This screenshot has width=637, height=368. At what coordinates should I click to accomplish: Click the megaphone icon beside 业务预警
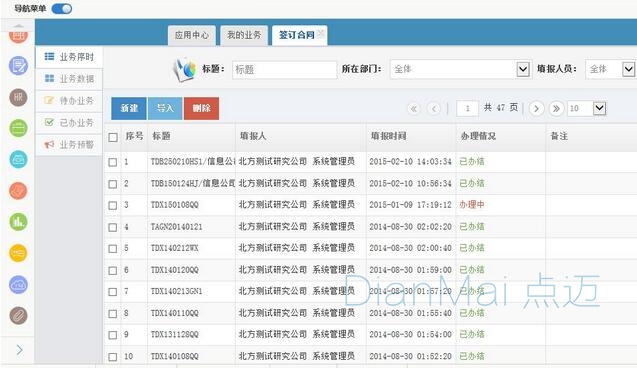[x=49, y=144]
